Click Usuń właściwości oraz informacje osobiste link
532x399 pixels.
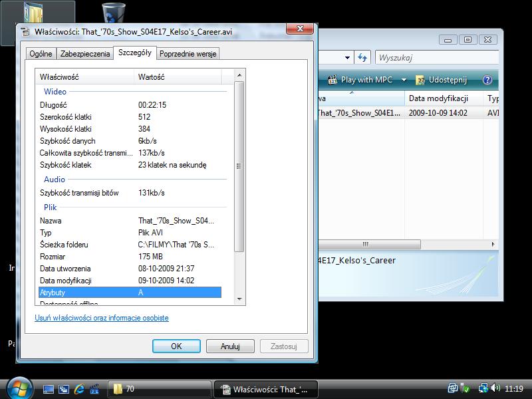point(102,318)
